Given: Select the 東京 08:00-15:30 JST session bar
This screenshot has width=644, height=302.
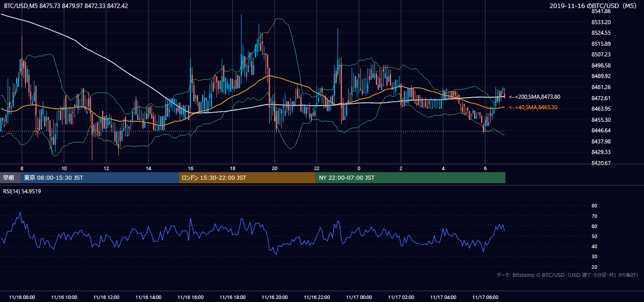Looking at the screenshot, I should pyautogui.click(x=100, y=178).
